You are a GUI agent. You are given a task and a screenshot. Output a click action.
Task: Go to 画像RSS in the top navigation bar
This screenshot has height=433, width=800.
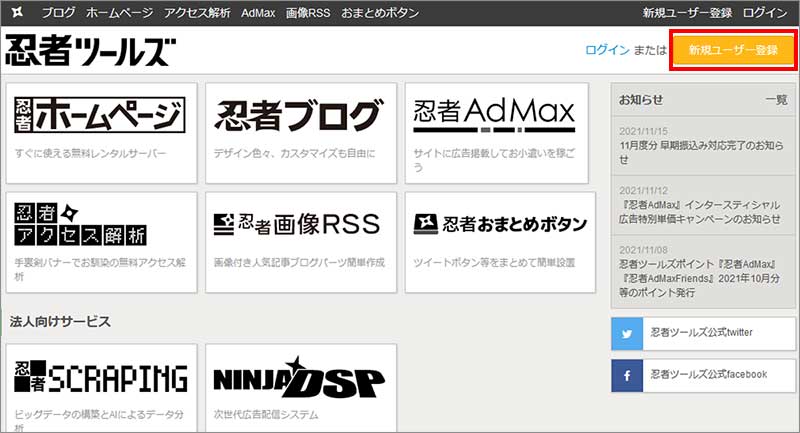(x=308, y=13)
